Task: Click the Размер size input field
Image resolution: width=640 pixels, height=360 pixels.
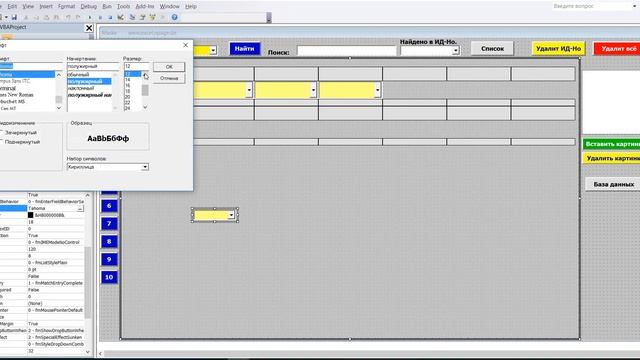Action: point(136,66)
